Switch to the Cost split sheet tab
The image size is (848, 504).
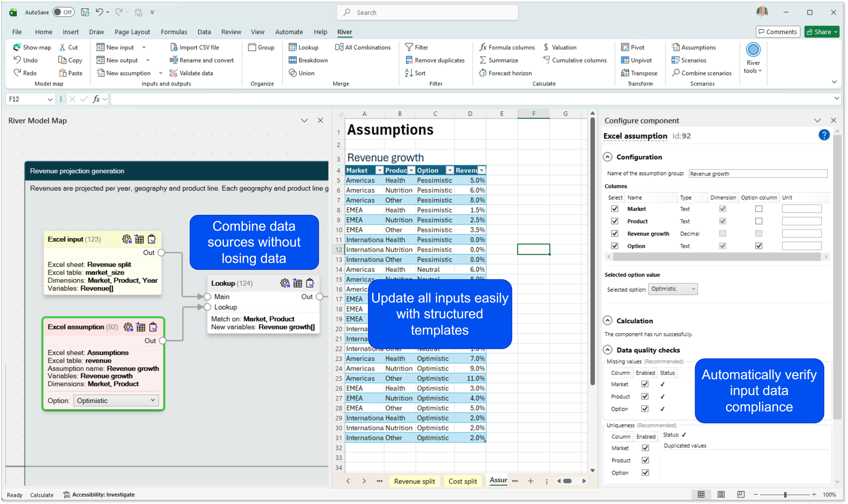pos(462,481)
